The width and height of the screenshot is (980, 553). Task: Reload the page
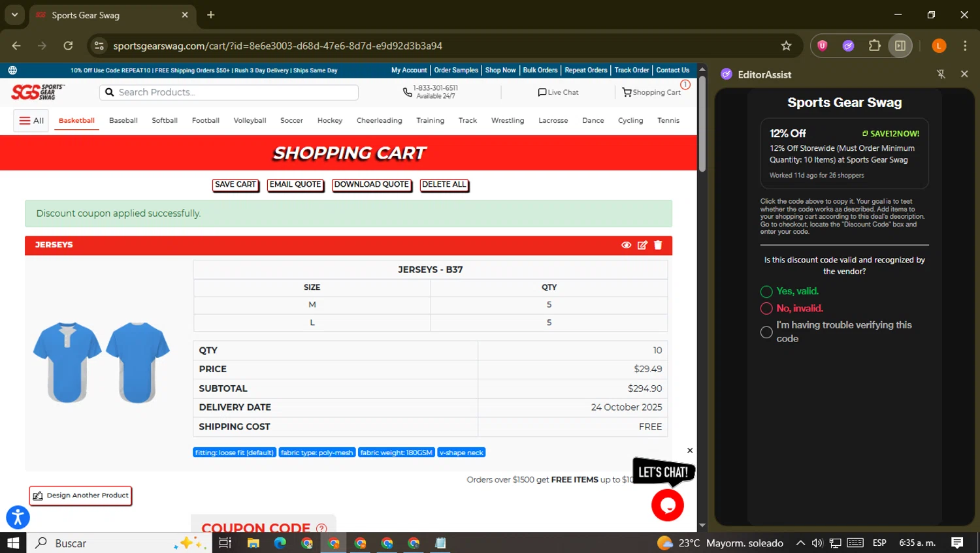(68, 46)
